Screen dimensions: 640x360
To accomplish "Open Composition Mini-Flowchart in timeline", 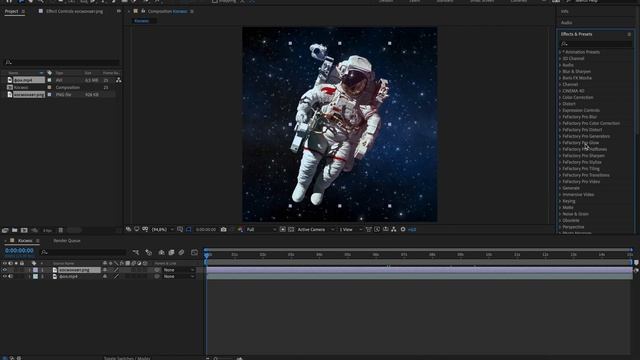I will point(136,253).
